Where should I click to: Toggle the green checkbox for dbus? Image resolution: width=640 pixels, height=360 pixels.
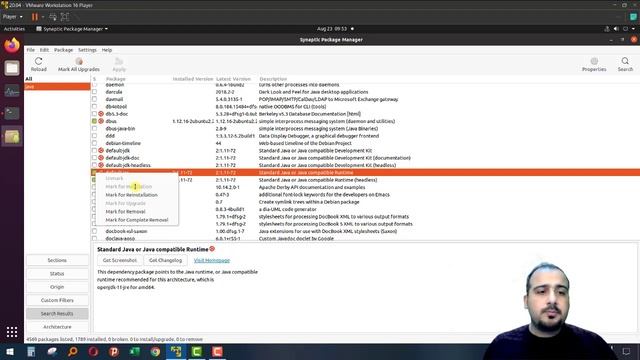[94, 121]
